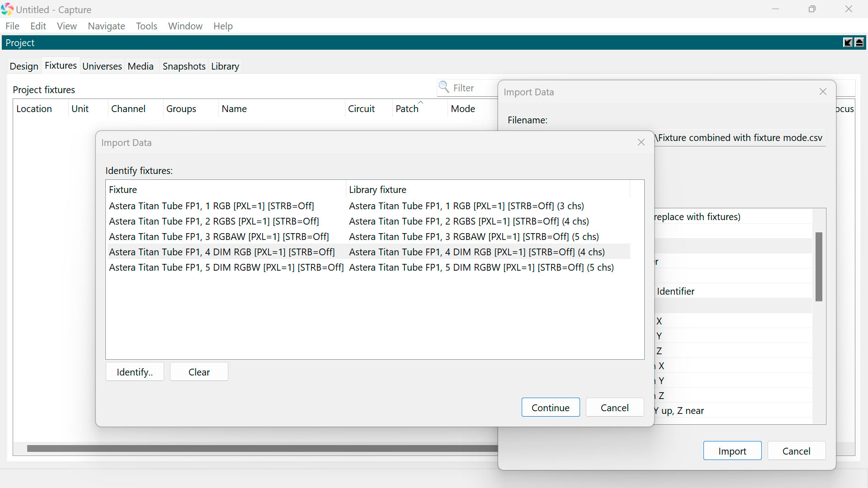This screenshot has height=488, width=868.
Task: Click the Import button in rear dialog
Action: [732, 451]
